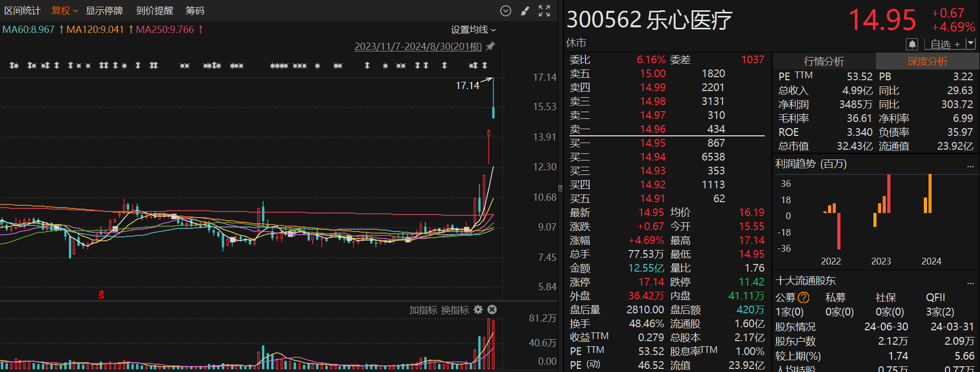Click the 买一 price 14.95
The height and width of the screenshot is (372, 980).
pos(653,143)
